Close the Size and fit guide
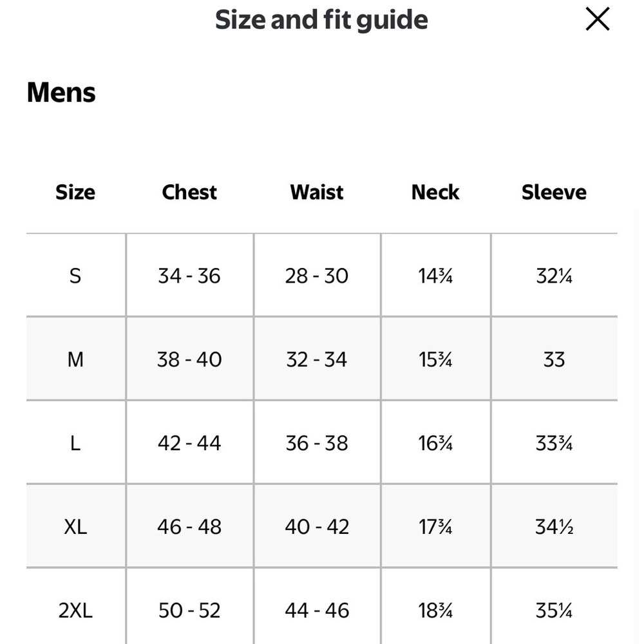Screen dimensions: 644x644 pyautogui.click(x=597, y=19)
